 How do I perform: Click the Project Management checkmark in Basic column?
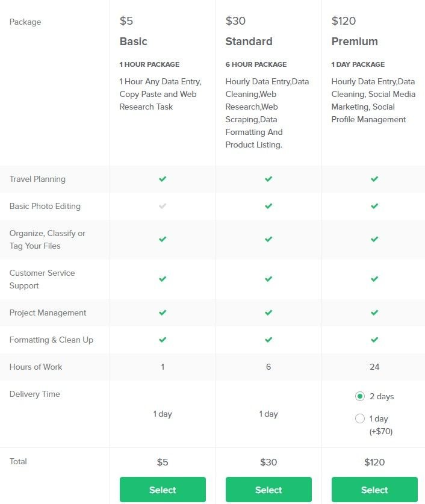coord(163,313)
